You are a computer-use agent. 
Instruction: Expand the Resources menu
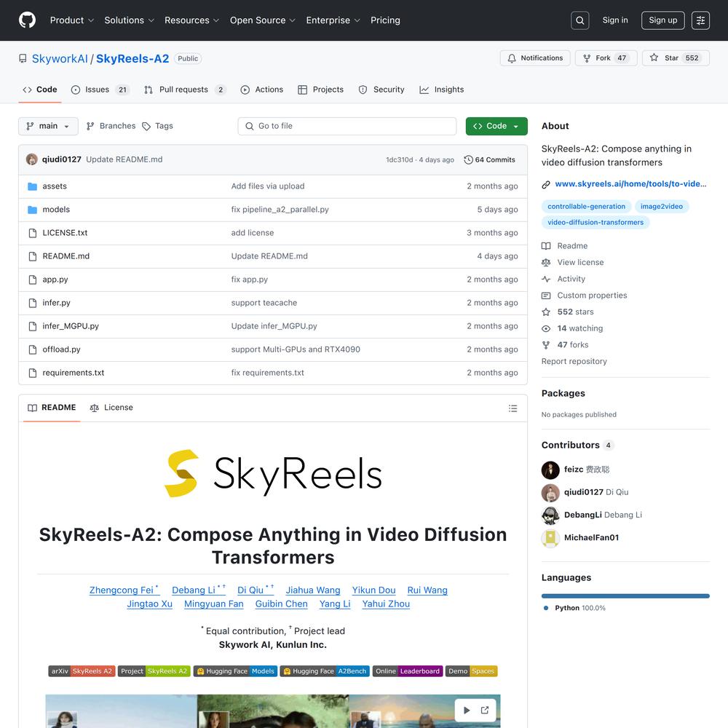coord(191,20)
